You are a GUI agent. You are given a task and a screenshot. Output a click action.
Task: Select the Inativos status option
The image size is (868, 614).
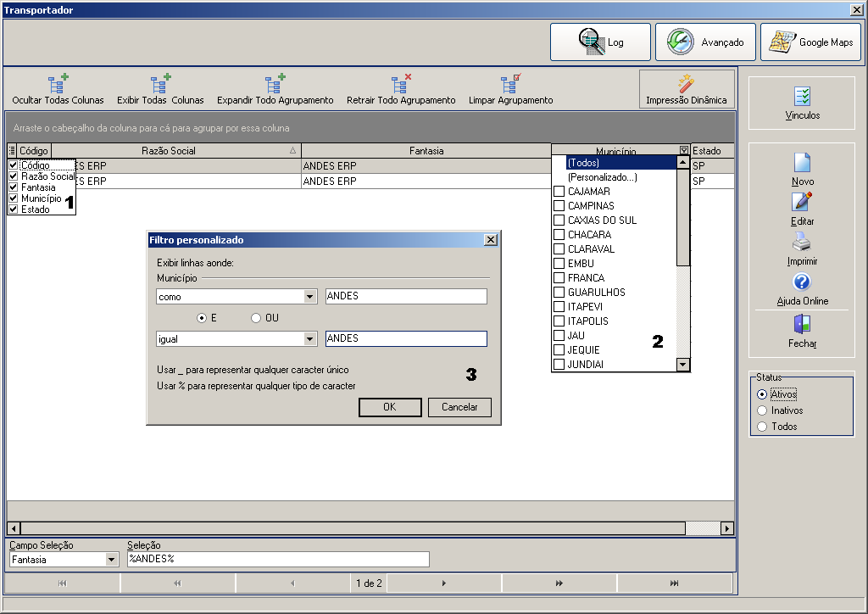point(762,410)
